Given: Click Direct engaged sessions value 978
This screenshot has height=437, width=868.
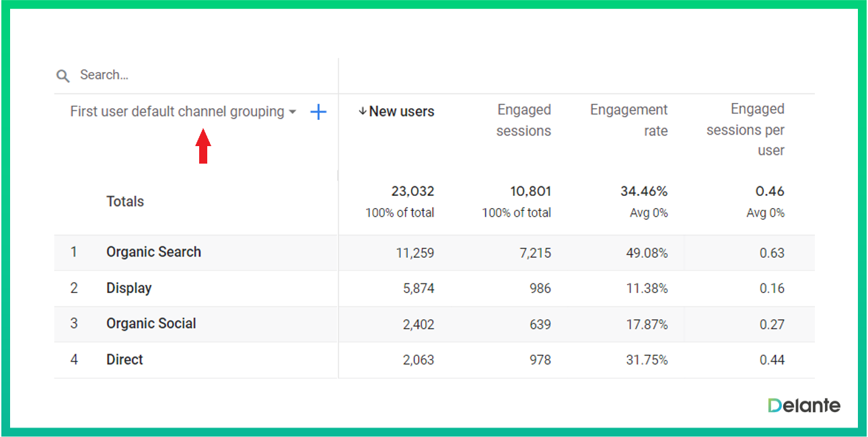Looking at the screenshot, I should click(539, 360).
